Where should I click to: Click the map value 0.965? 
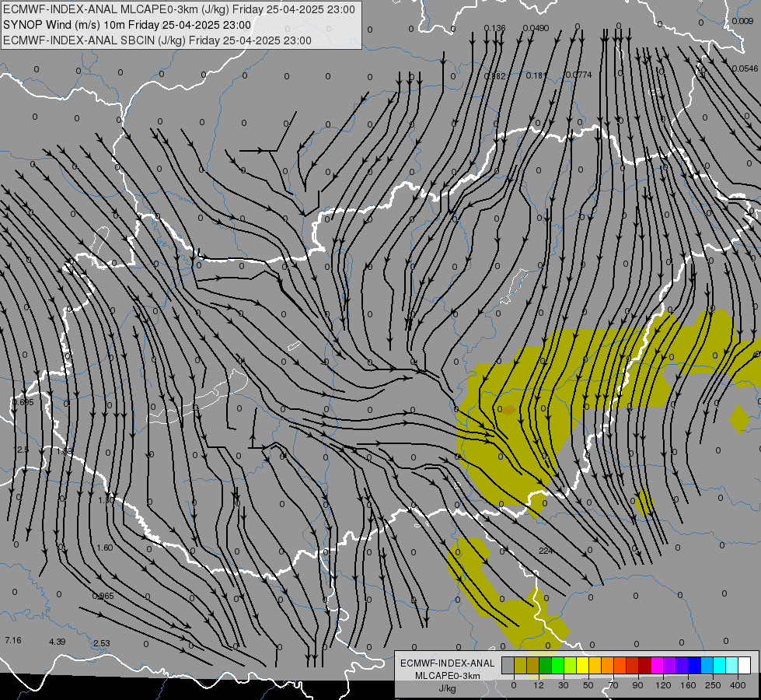(x=103, y=596)
